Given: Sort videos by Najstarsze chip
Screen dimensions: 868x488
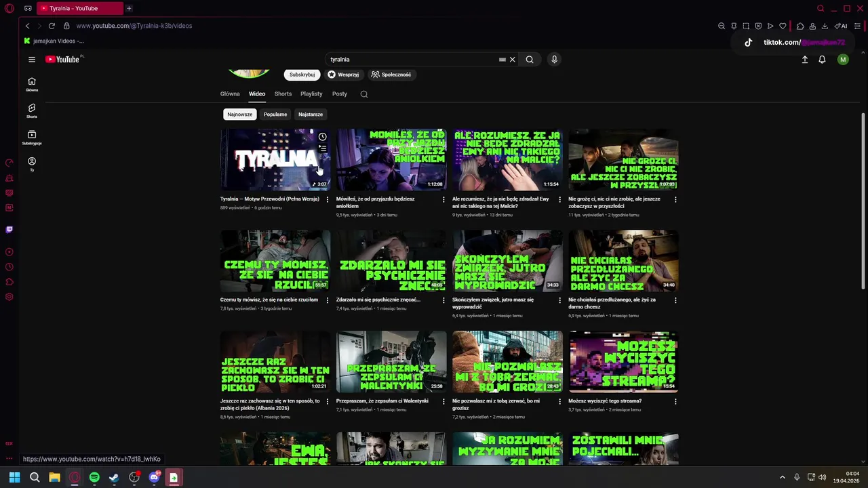Looking at the screenshot, I should click(311, 115).
